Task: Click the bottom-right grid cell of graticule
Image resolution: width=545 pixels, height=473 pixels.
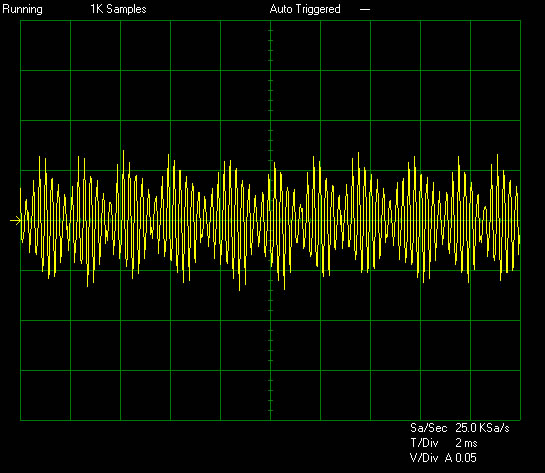Action: coord(495,395)
